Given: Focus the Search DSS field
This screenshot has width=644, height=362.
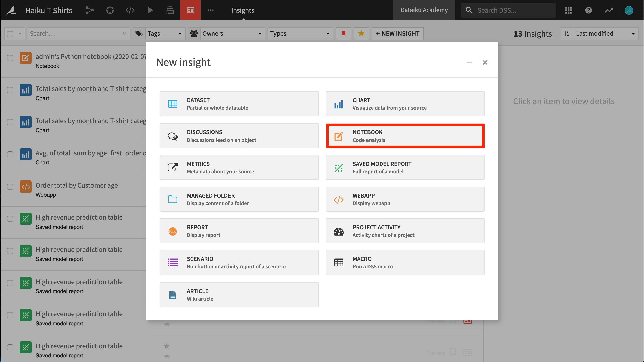Looking at the screenshot, I should [x=508, y=10].
